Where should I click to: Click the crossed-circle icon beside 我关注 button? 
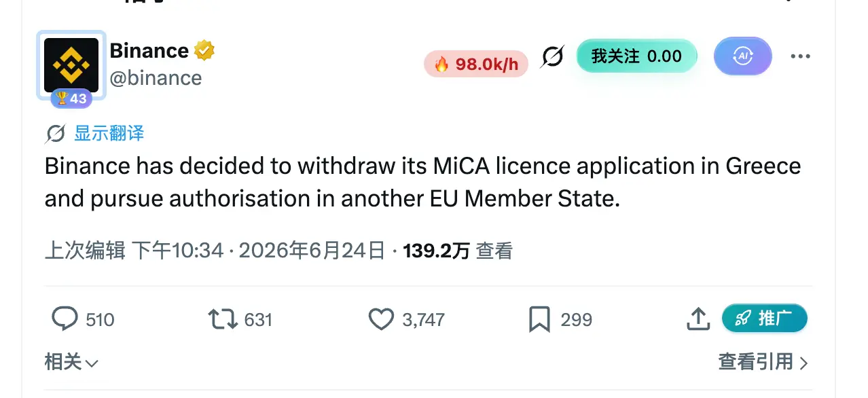(x=552, y=56)
